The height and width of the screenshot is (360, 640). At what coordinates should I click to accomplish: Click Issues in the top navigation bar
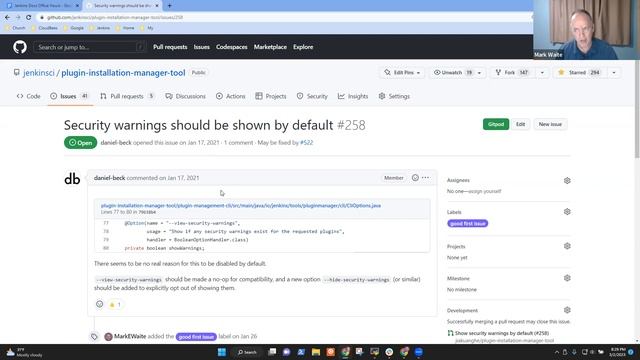pyautogui.click(x=202, y=47)
